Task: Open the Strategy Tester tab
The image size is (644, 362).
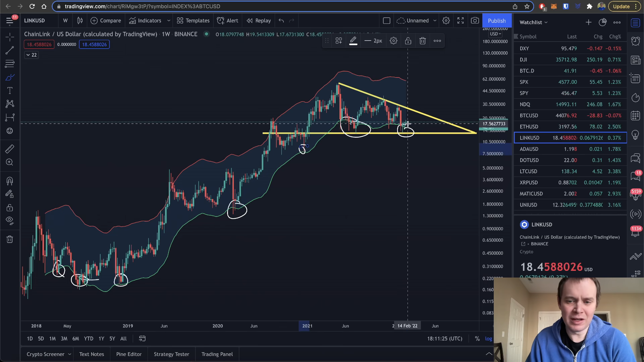Action: pos(171,354)
